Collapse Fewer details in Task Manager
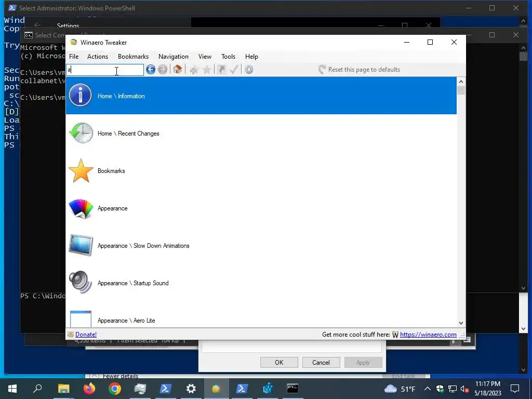 [x=115, y=376]
